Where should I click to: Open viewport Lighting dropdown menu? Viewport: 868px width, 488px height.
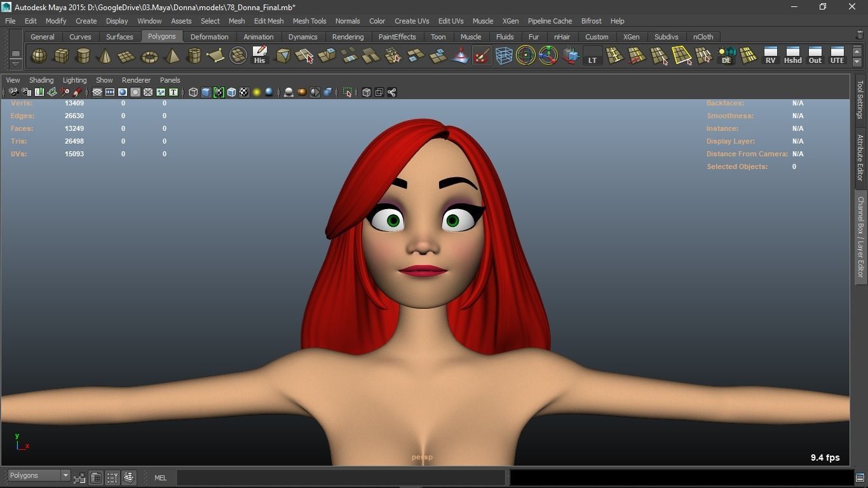coord(74,80)
